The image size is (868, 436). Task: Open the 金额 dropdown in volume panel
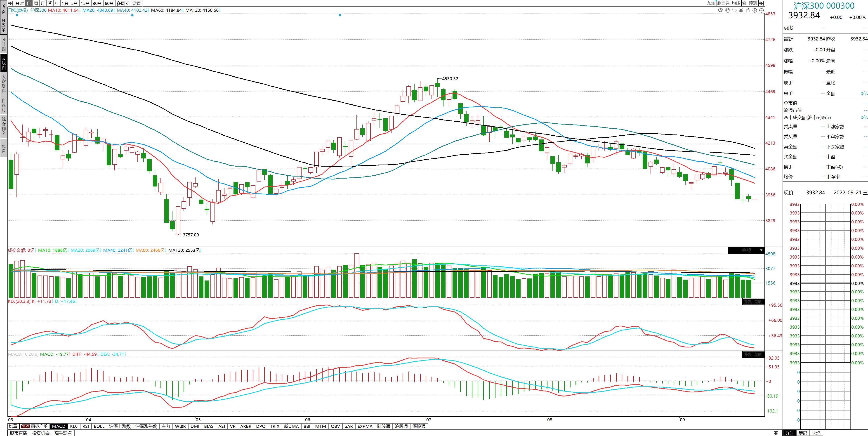[746, 250]
